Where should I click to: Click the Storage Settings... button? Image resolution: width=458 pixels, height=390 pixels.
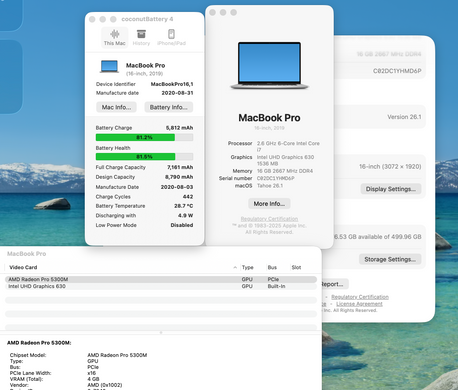390,259
